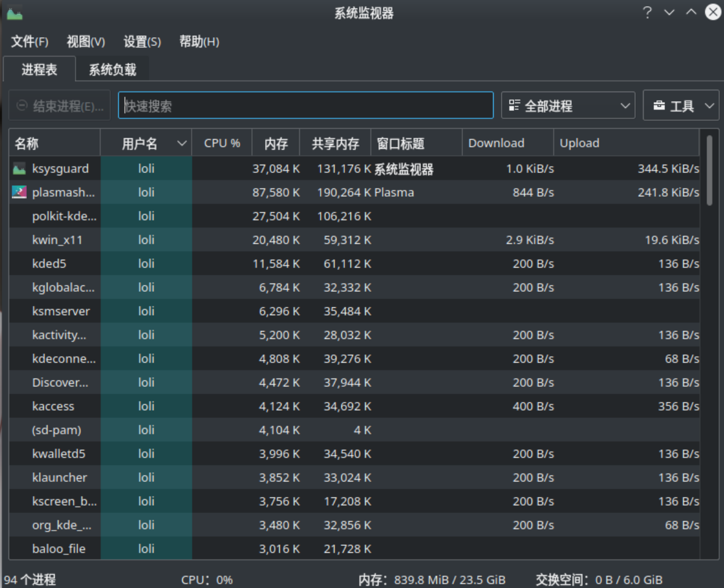Viewport: 724px width, 588px height.
Task: Click the list icon in process filter
Action: click(514, 105)
